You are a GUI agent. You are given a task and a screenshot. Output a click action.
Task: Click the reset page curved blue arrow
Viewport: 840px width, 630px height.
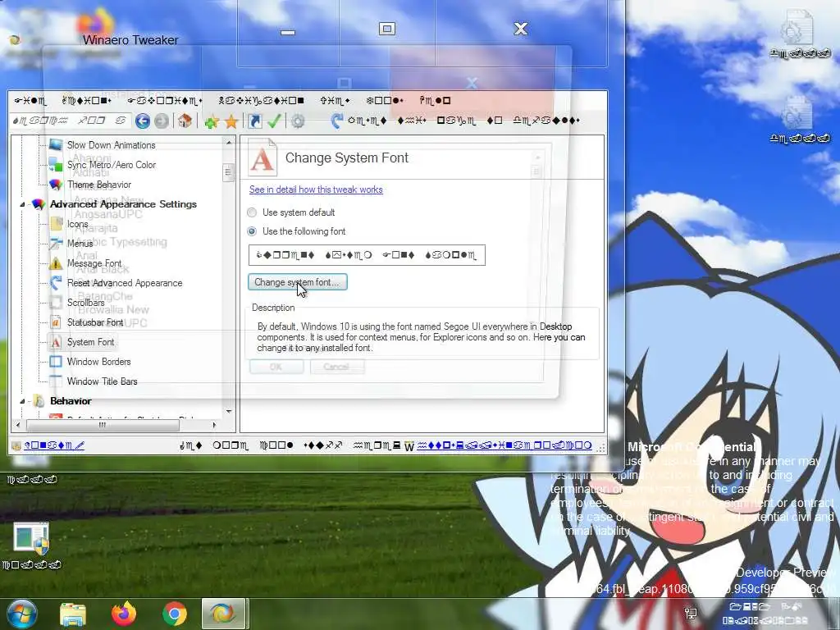(x=336, y=121)
